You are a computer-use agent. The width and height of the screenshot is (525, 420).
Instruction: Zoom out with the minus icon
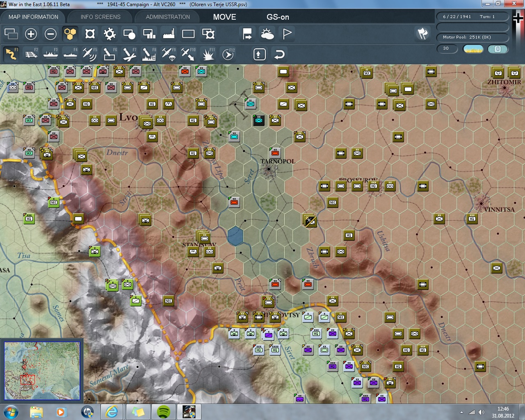click(50, 34)
